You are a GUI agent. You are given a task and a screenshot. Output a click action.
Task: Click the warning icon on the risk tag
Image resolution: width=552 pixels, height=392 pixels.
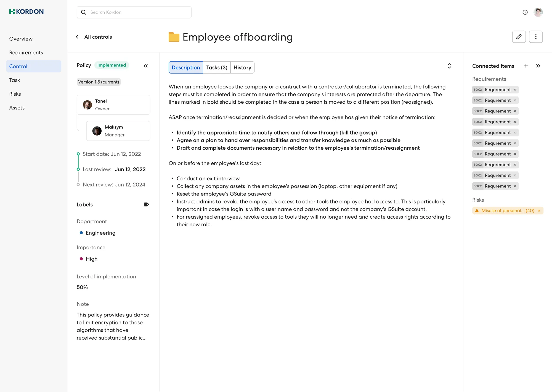(x=477, y=211)
